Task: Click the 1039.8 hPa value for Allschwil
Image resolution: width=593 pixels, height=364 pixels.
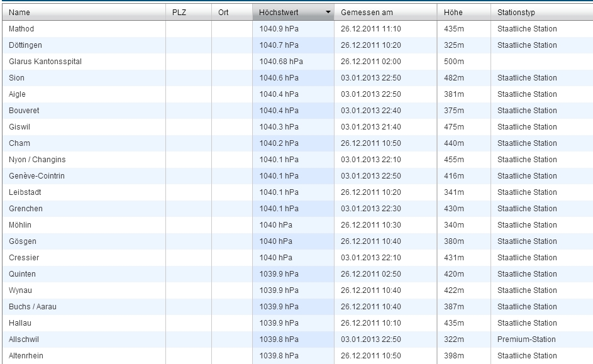Action: point(279,339)
